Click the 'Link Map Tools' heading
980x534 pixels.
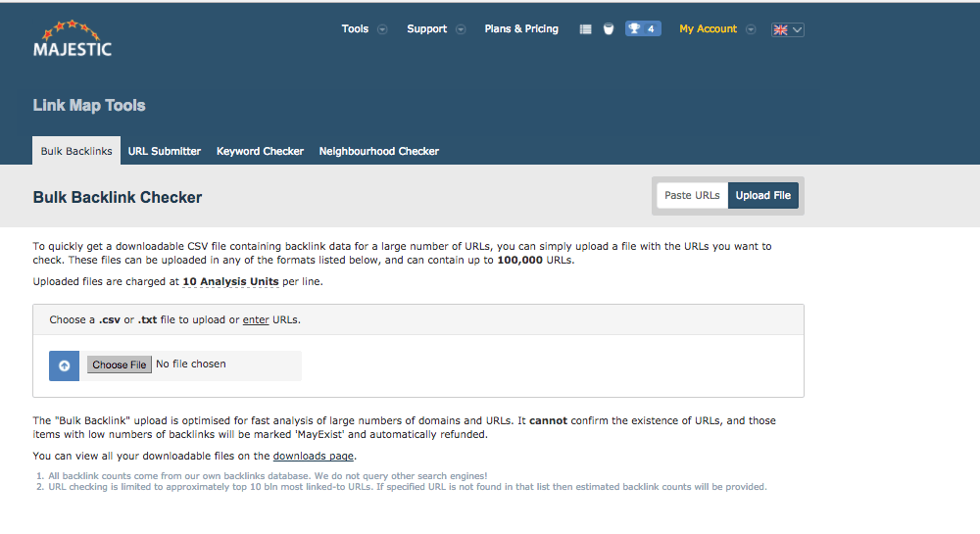point(89,106)
